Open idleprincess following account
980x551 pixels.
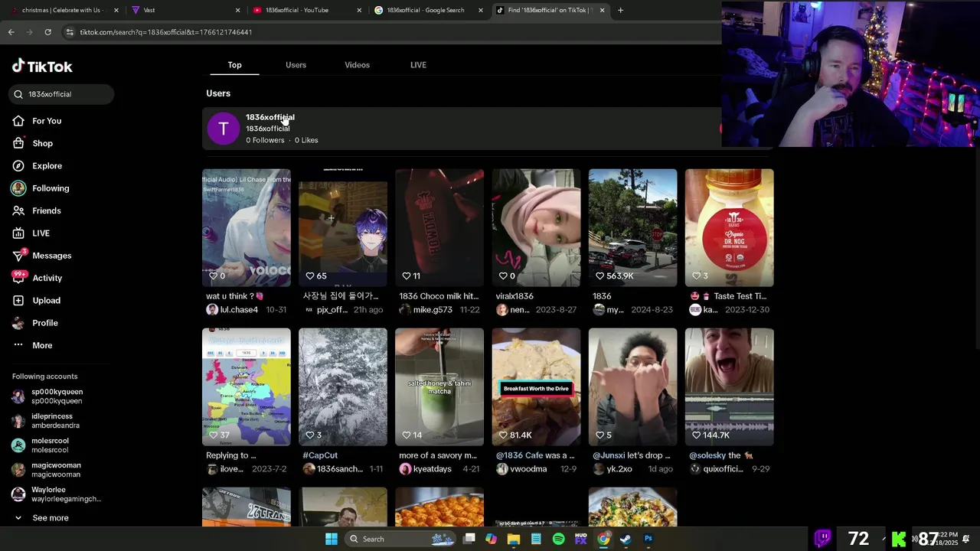[x=57, y=421]
